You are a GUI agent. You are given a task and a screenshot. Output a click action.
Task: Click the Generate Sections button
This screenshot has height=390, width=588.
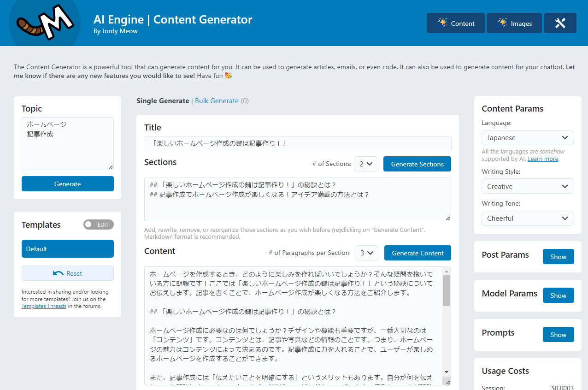pos(417,164)
